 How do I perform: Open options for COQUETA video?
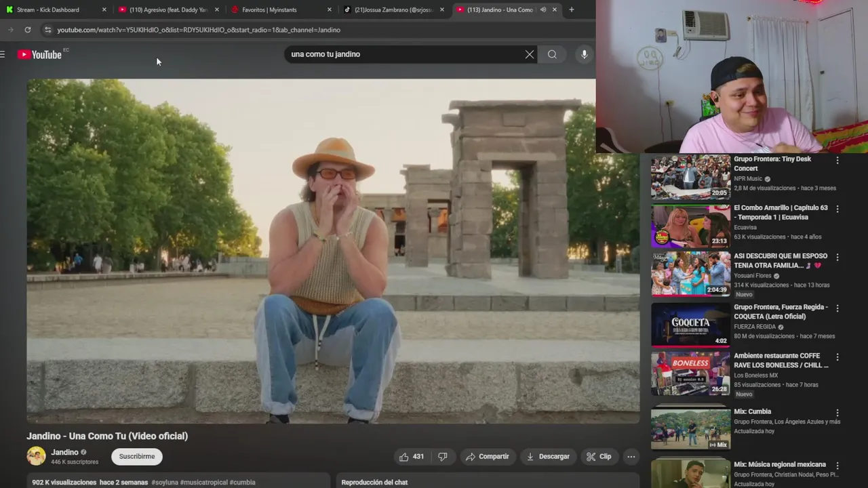pyautogui.click(x=837, y=308)
